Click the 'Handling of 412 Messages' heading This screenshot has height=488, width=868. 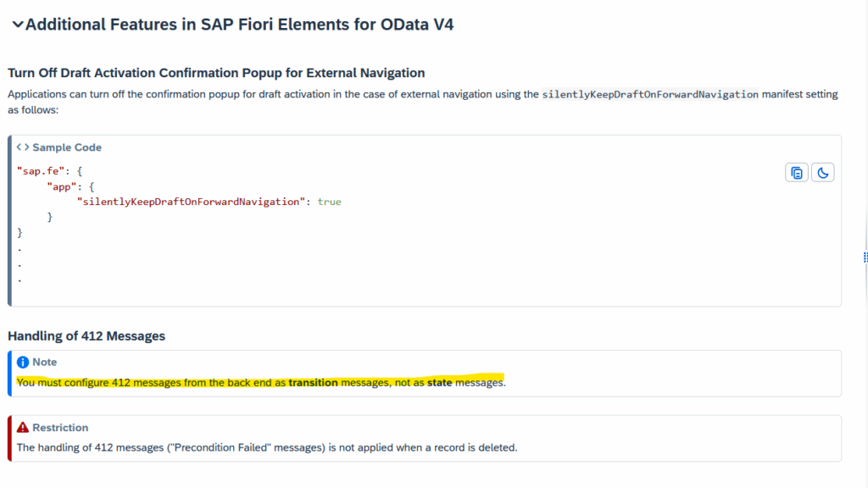(x=86, y=335)
